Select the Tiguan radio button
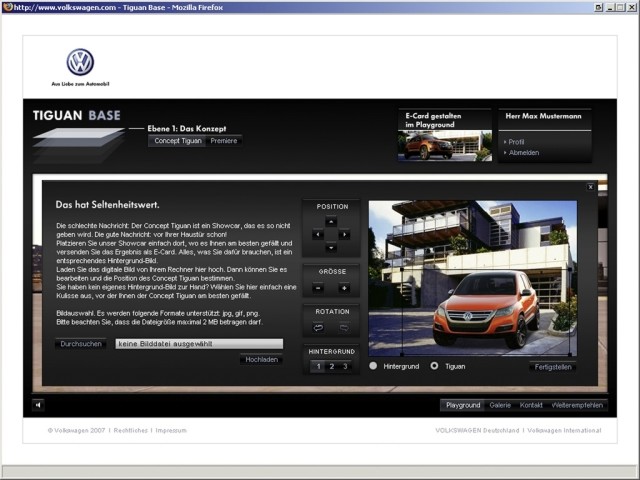 (434, 366)
